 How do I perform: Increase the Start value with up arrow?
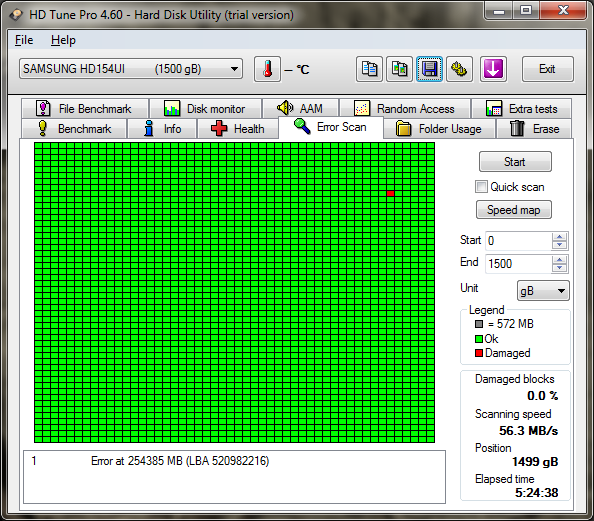coord(560,237)
